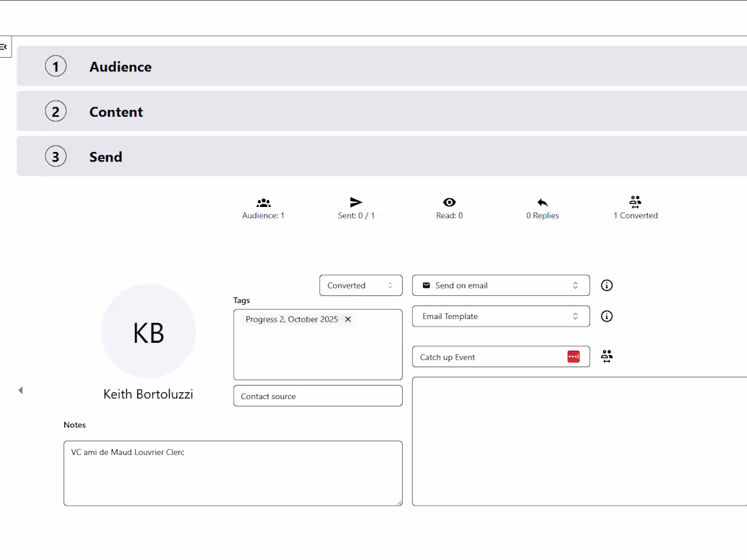This screenshot has width=747, height=560.
Task: Remove the Progress 2 October 2025 tag
Action: tap(348, 319)
